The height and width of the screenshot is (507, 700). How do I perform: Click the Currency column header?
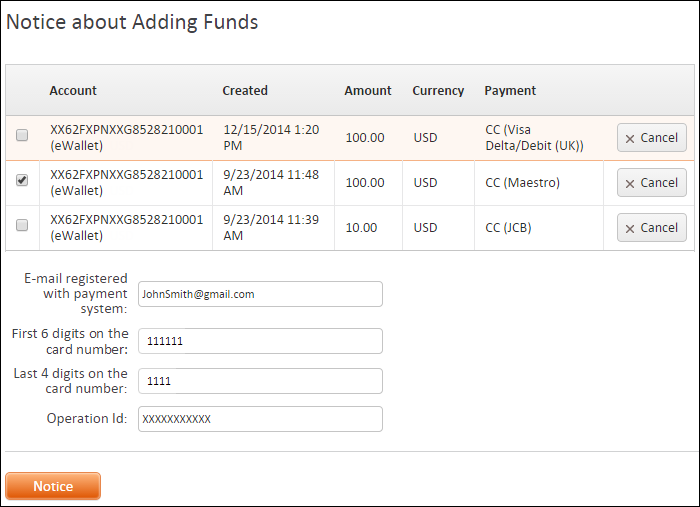(438, 91)
